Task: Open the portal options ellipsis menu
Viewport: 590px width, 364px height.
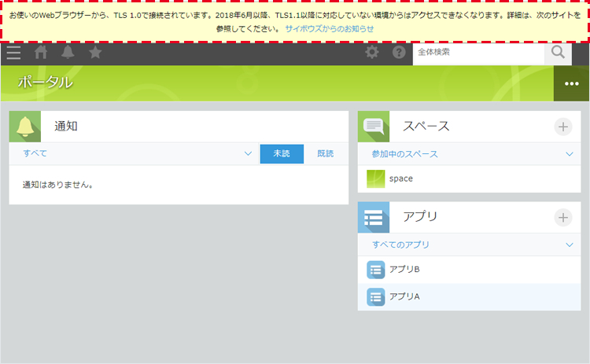Action: pos(571,83)
